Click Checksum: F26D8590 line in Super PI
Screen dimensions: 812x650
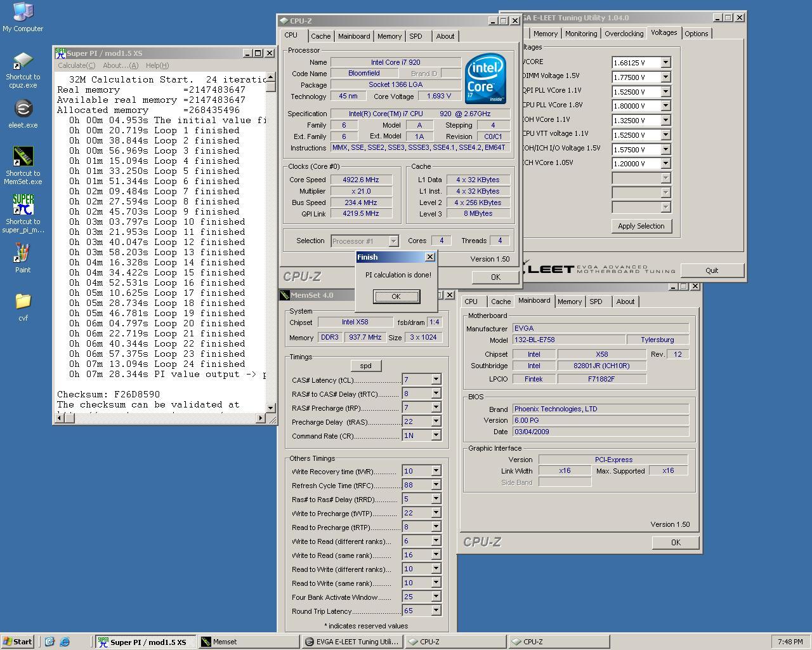[108, 394]
